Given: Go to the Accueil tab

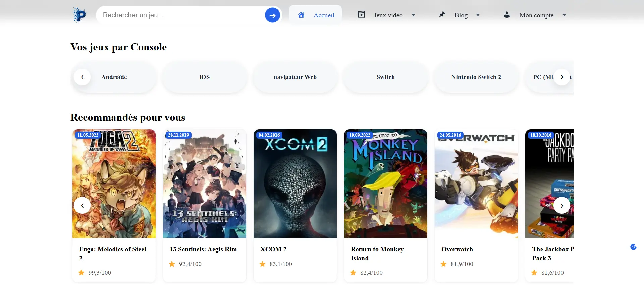Looking at the screenshot, I should click(324, 15).
